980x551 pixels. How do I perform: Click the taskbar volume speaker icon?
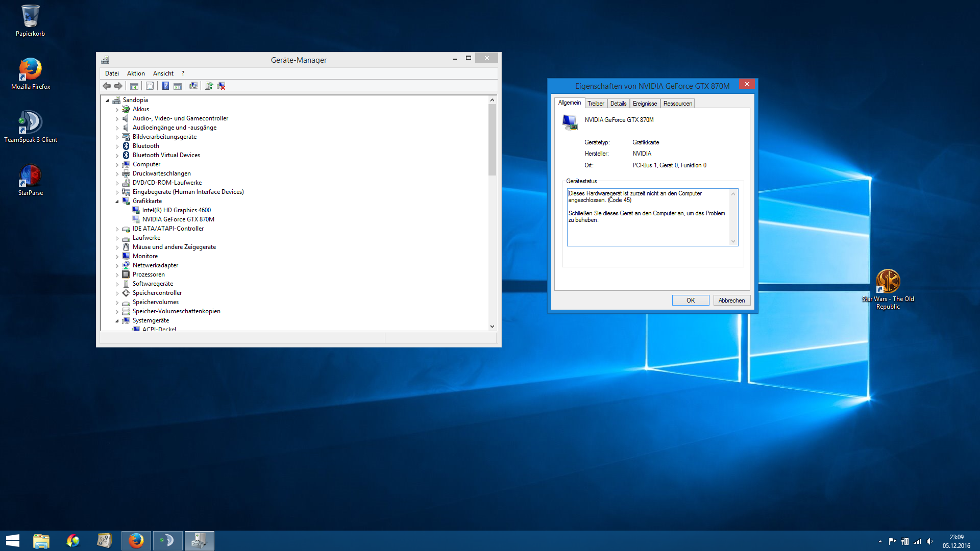pyautogui.click(x=930, y=541)
